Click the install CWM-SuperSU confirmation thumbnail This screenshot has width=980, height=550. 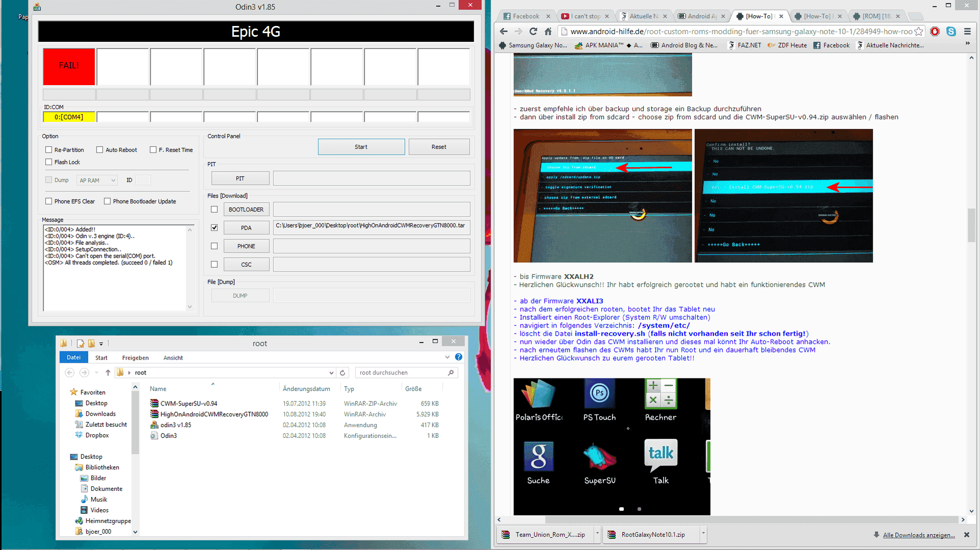point(783,196)
